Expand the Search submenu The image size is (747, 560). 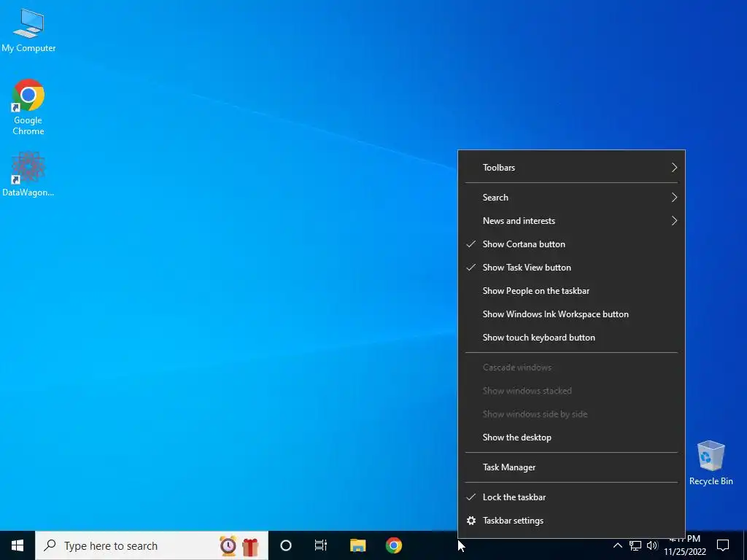[x=571, y=197]
